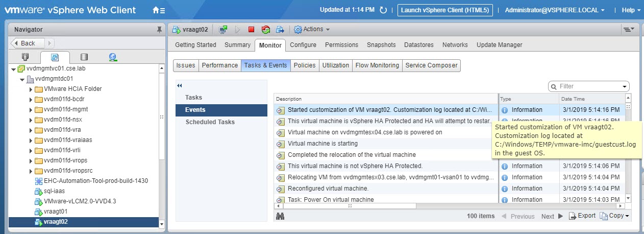Collapse the vvdmgmtdc01 datacenter node
This screenshot has height=234, width=644.
(22, 79)
